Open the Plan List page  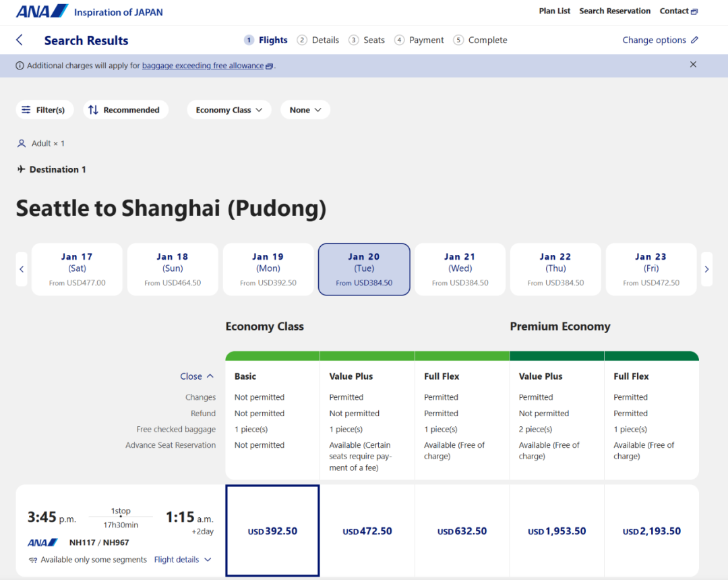click(x=554, y=11)
